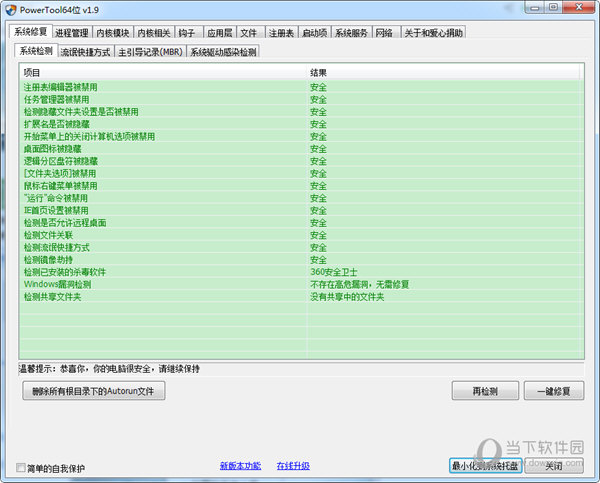600x483 pixels.
Task: Click the 关闭 button
Action: (554, 465)
